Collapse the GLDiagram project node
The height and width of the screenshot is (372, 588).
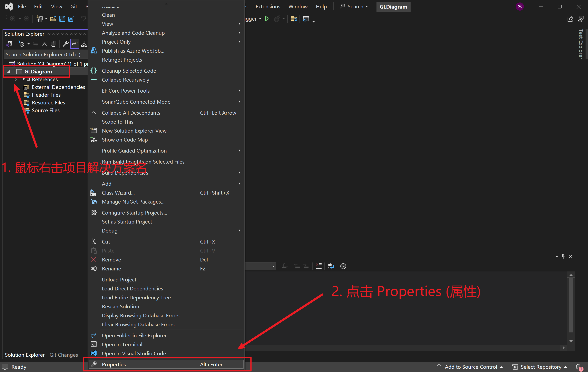tap(9, 72)
